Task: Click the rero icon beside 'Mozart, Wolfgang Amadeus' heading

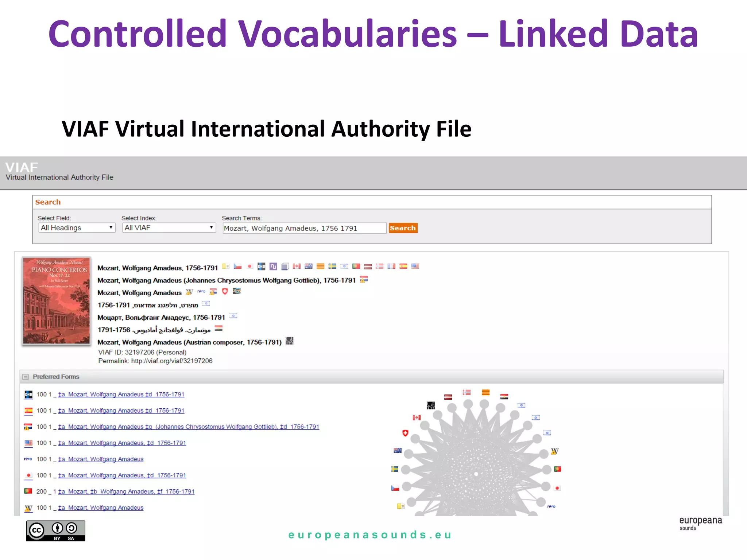Action: pyautogui.click(x=201, y=291)
